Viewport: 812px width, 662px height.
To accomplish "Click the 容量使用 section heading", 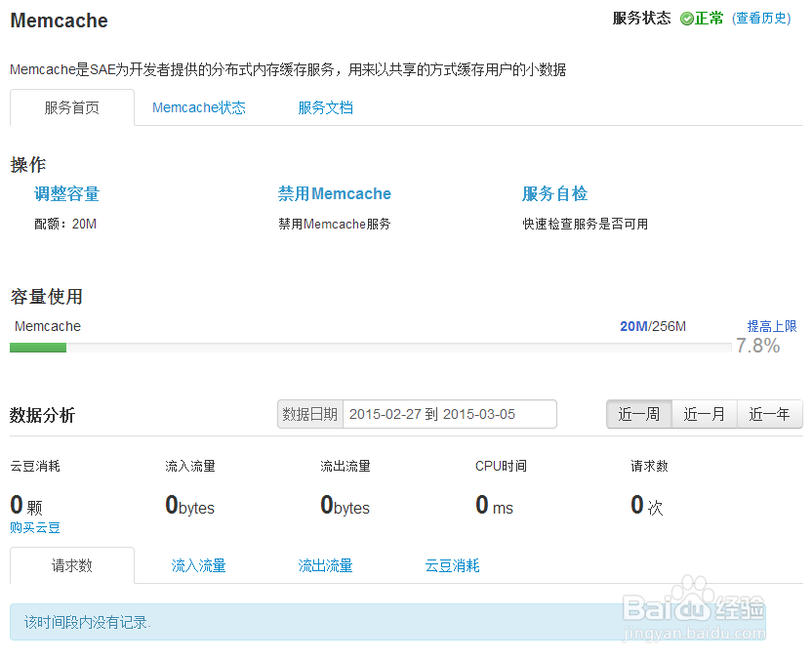I will click(x=47, y=297).
